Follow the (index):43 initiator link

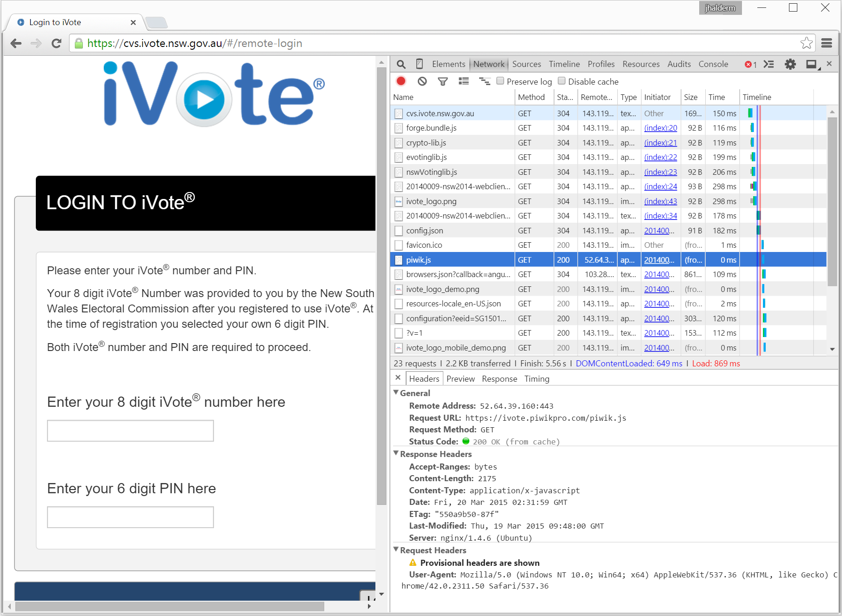661,201
